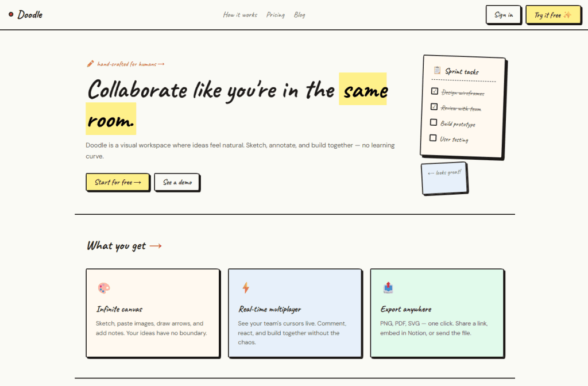Click the arrow next to What you get

156,246
